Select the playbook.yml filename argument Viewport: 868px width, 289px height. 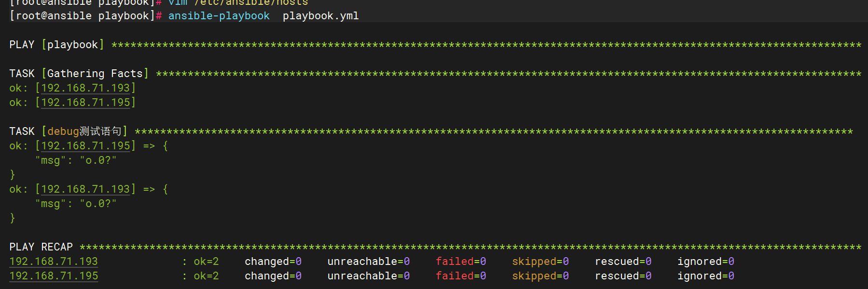[321, 16]
